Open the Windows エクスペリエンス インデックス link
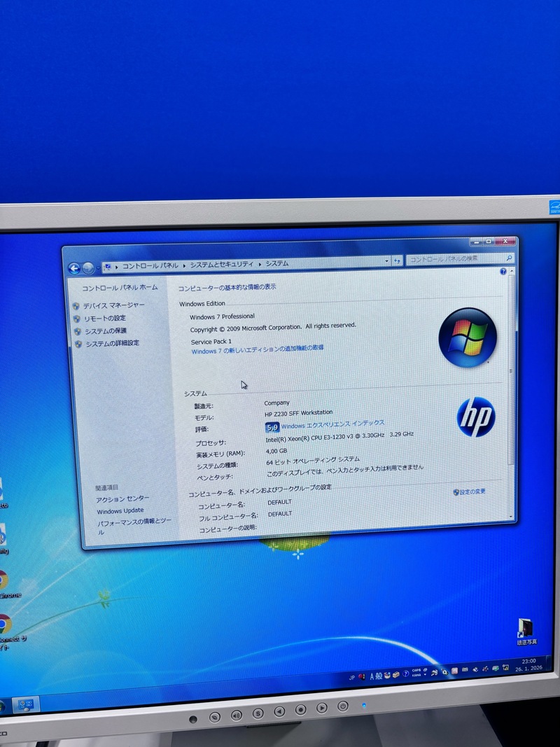Image resolution: width=560 pixels, height=747 pixels. (x=332, y=424)
